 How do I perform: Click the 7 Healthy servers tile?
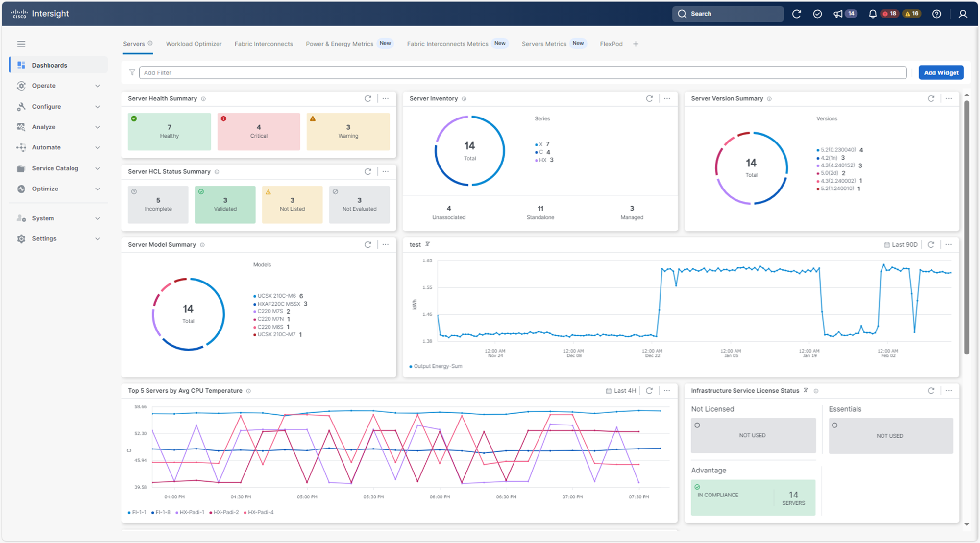tap(169, 131)
